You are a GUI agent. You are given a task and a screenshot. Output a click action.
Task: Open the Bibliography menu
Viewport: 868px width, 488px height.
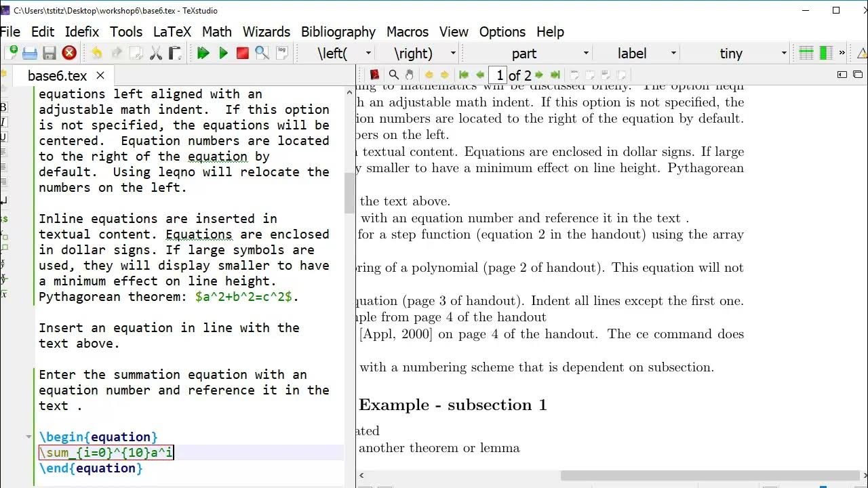pyautogui.click(x=338, y=32)
